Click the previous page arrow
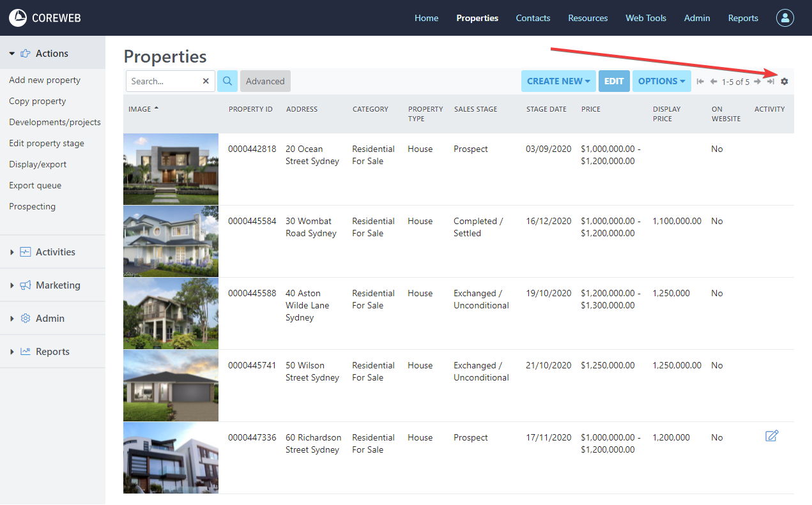The width and height of the screenshot is (812, 505). [714, 82]
